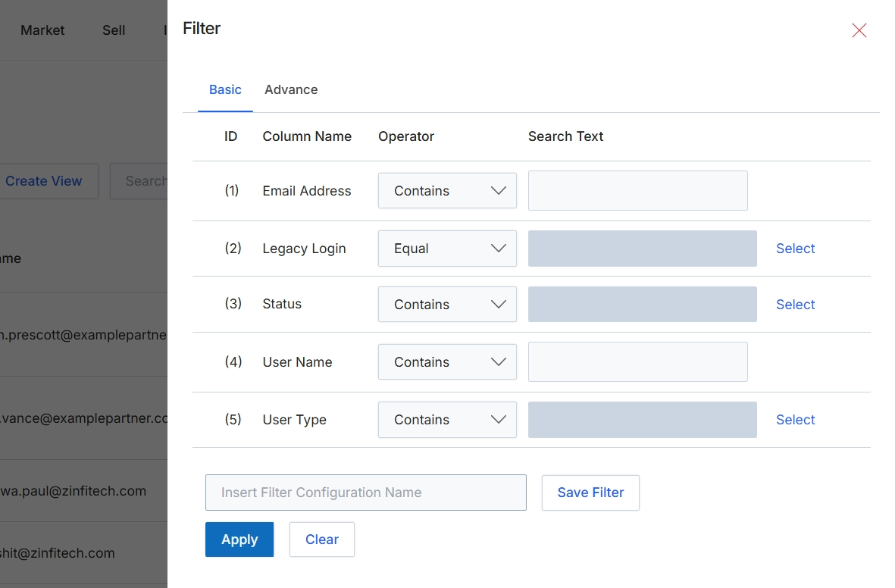Click the prescott@examplepartner email in background list
This screenshot has height=588, width=895.
coord(83,335)
